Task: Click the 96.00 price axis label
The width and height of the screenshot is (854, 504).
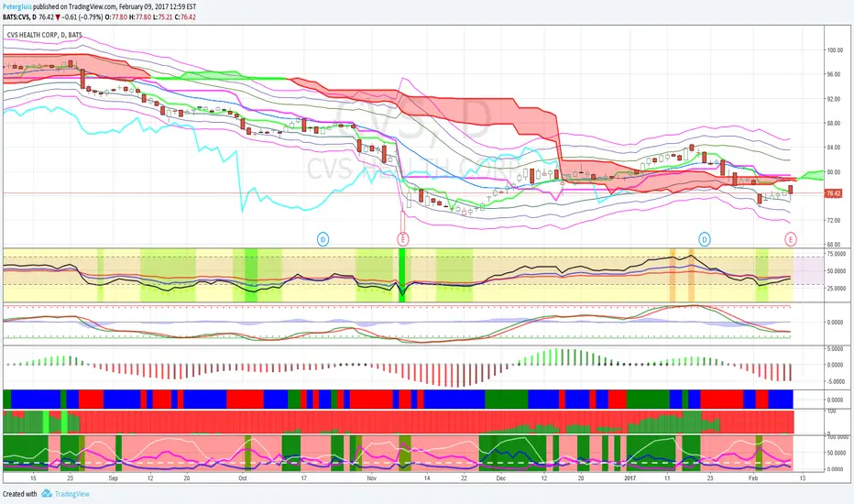Action: (x=834, y=74)
